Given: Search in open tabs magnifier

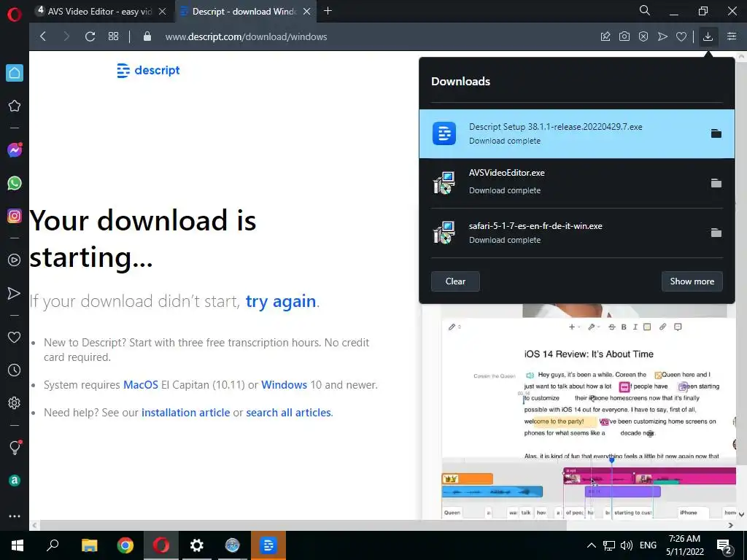Looking at the screenshot, I should [645, 10].
